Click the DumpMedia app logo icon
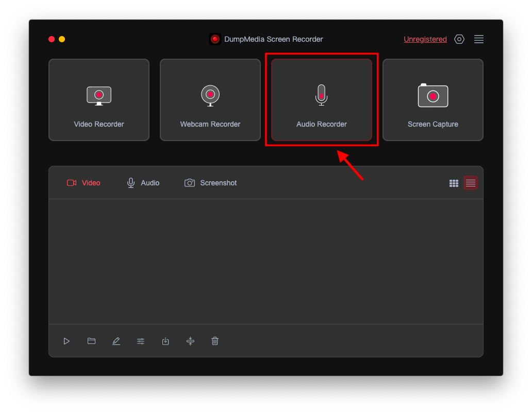The width and height of the screenshot is (532, 414). pos(215,39)
